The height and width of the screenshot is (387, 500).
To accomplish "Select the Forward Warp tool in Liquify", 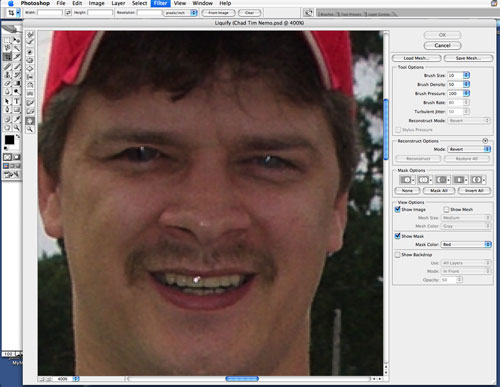I will pyautogui.click(x=30, y=35).
